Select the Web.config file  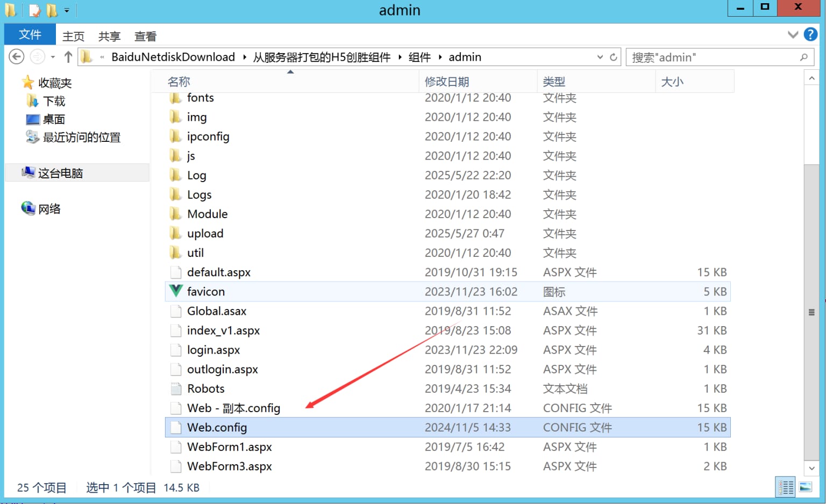[x=217, y=427]
